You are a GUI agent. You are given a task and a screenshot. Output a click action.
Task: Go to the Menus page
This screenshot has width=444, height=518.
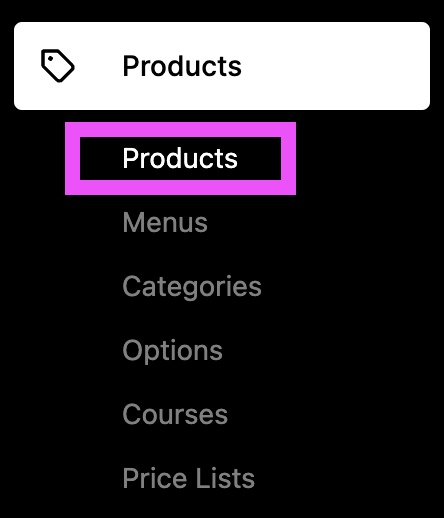point(165,222)
